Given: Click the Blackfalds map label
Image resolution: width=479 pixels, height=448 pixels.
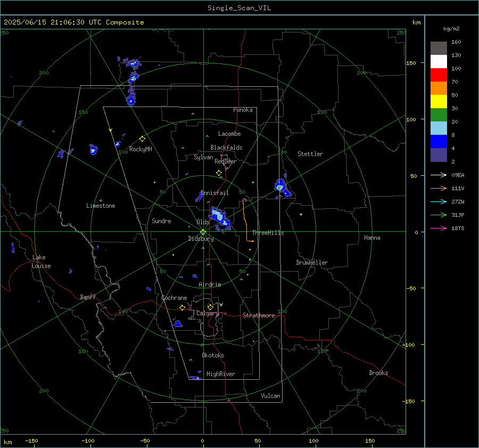Looking at the screenshot, I should click(226, 148).
